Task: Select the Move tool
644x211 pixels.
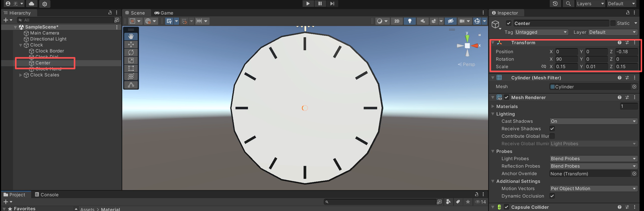Action: pyautogui.click(x=131, y=44)
